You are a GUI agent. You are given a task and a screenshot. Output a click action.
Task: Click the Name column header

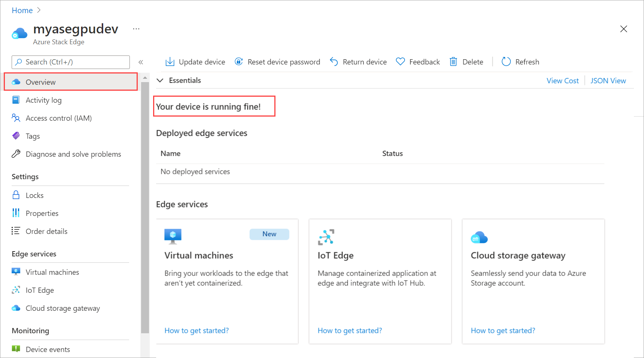[170, 153]
